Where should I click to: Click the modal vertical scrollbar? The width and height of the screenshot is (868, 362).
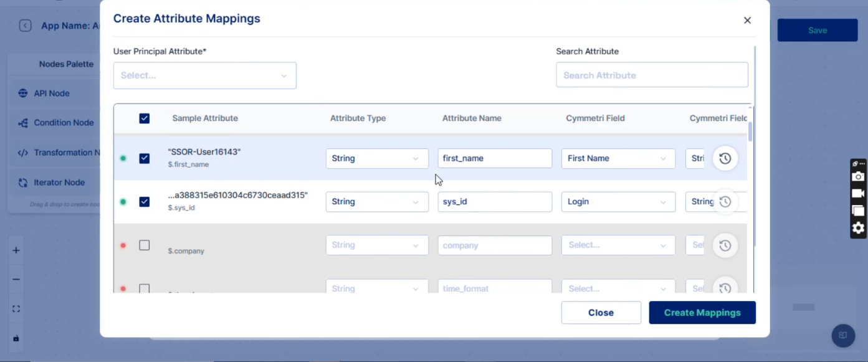(x=755, y=143)
